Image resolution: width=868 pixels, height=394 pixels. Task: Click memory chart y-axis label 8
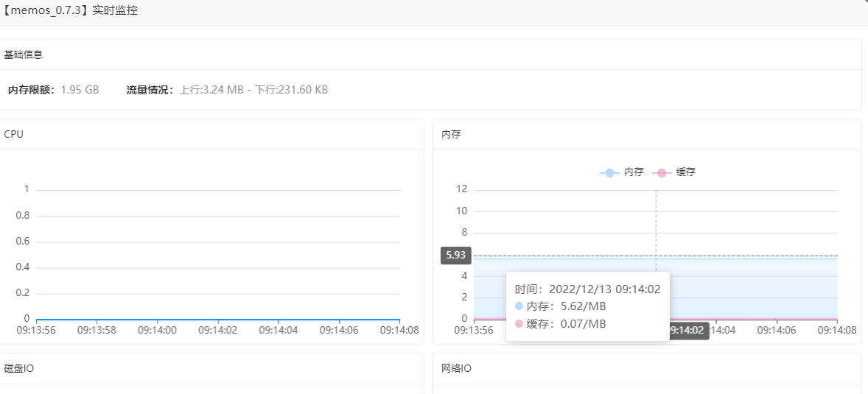[x=464, y=233]
